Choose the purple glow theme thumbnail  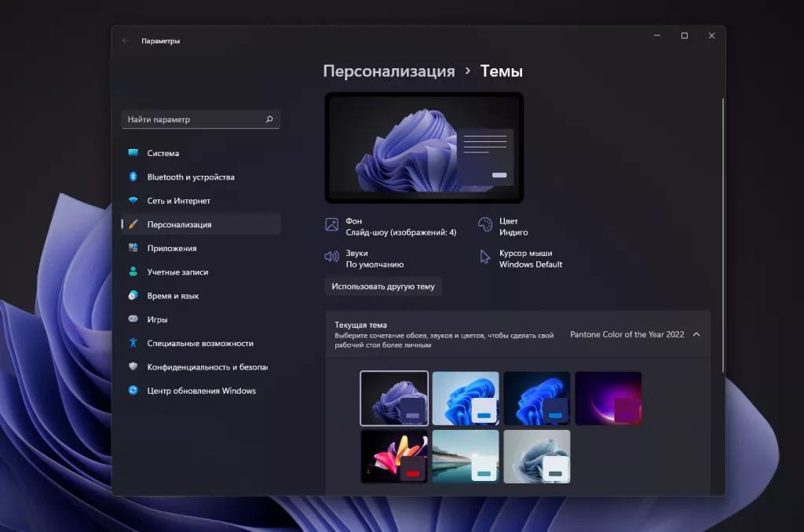(x=608, y=399)
